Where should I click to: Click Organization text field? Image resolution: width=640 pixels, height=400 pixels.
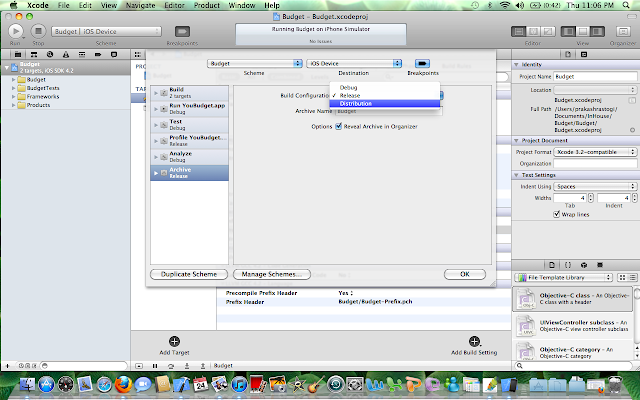595,163
